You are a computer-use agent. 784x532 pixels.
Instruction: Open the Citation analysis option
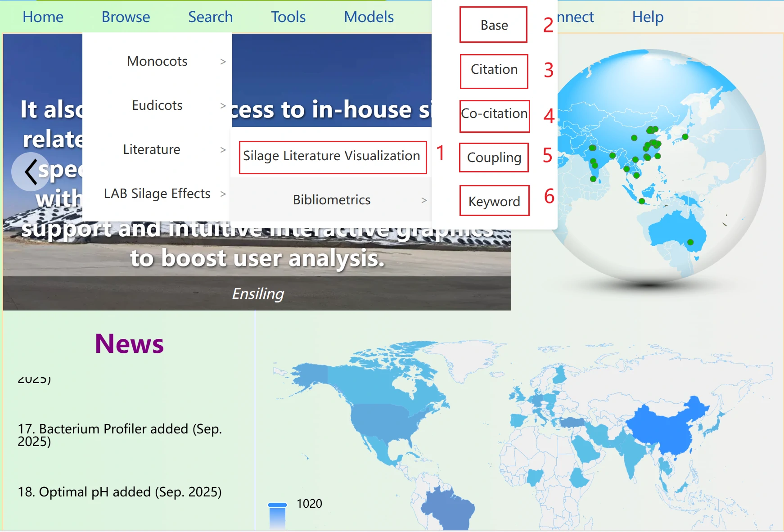(x=493, y=70)
